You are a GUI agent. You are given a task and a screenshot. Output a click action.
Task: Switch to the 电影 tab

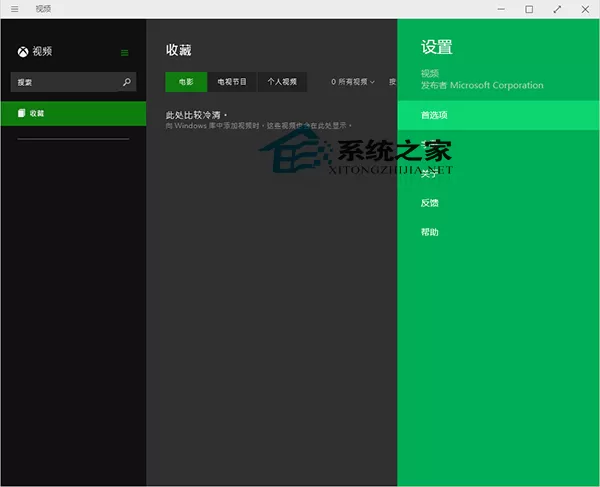tap(186, 82)
